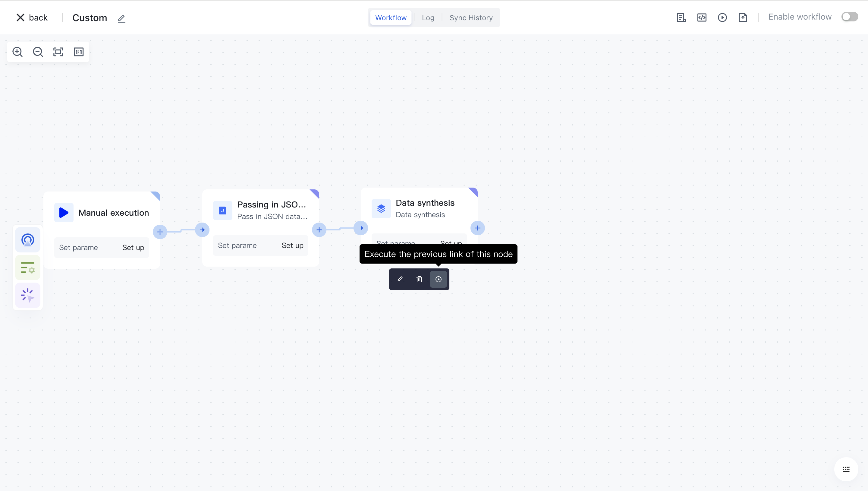
Task: Toggle the Enable workflow switch
Action: click(850, 17)
